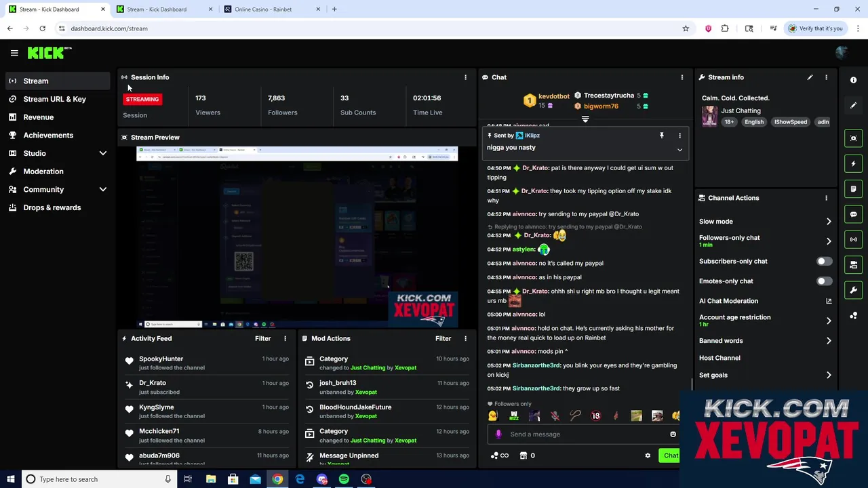This screenshot has height=488, width=868.
Task: Open Account age restriction settings arrow
Action: tap(829, 321)
